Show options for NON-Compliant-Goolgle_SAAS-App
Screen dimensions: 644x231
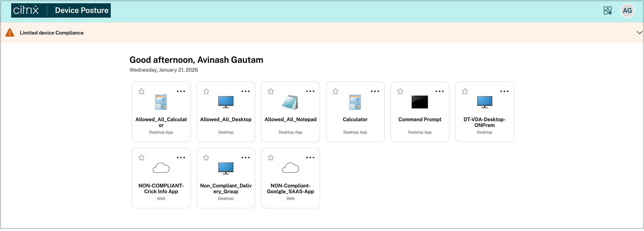(310, 158)
